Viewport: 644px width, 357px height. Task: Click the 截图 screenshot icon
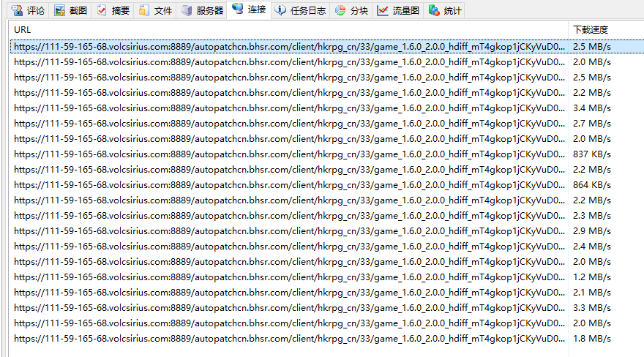(x=60, y=11)
